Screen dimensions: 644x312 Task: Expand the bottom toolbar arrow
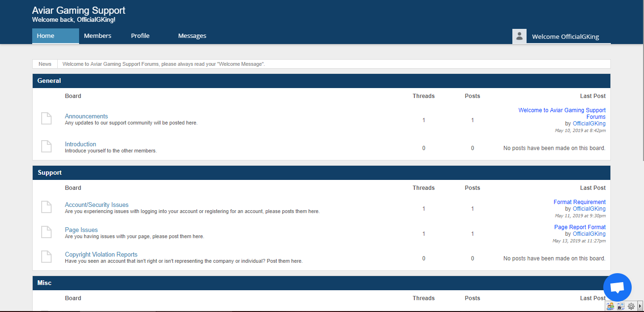[x=640, y=306]
